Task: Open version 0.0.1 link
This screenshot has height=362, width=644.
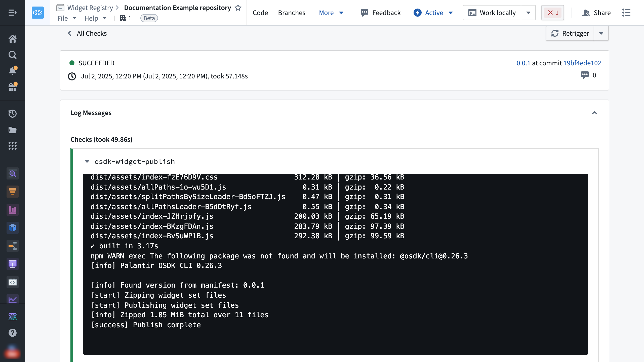Action: point(523,63)
